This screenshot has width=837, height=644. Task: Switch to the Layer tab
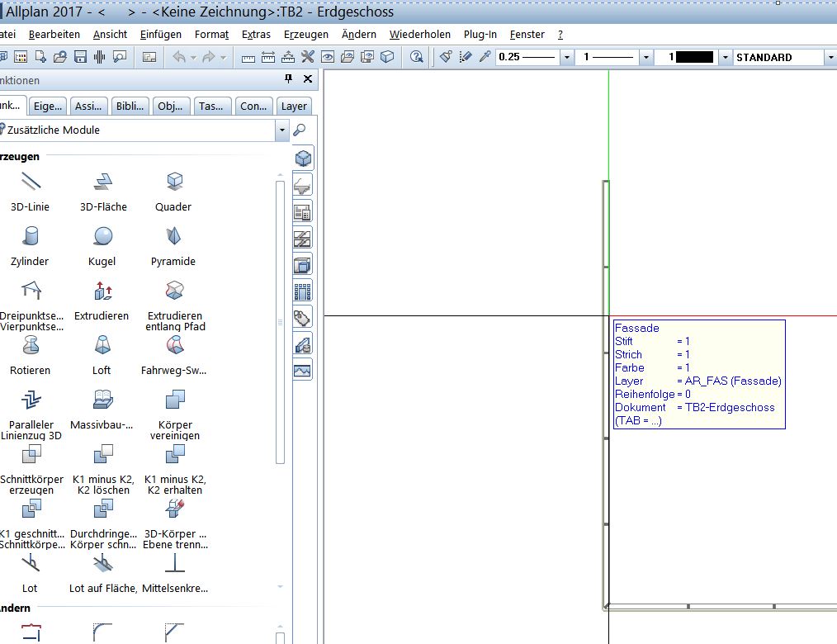294,106
